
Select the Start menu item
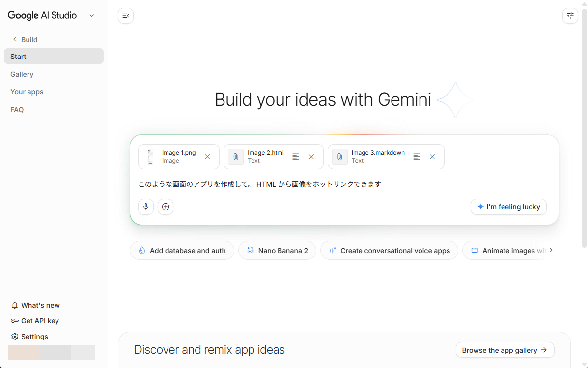tap(54, 57)
